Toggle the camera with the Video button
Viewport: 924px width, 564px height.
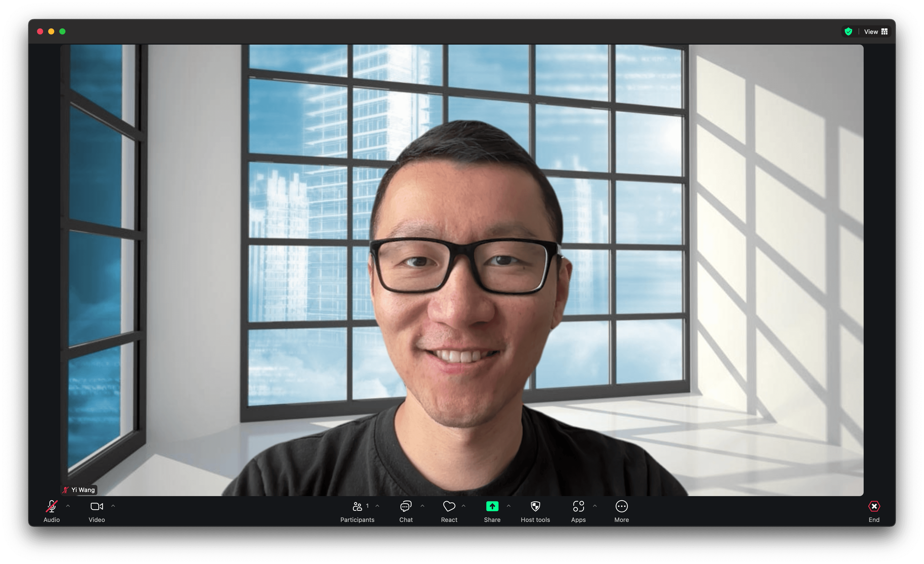coord(97,511)
